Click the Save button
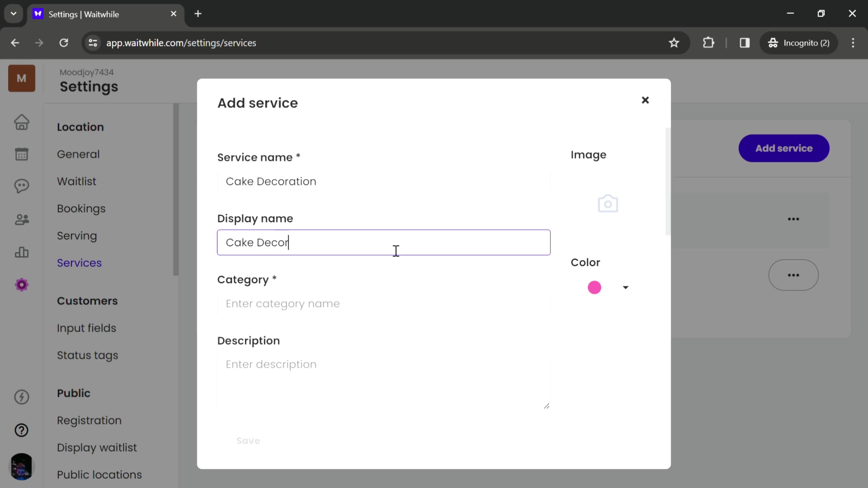Viewport: 868px width, 488px height. pos(248,441)
